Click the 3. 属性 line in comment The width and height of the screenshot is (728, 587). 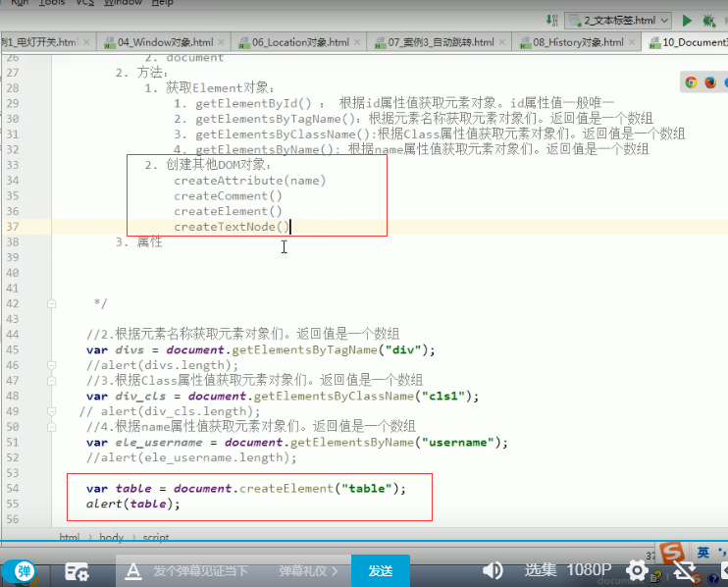(138, 241)
